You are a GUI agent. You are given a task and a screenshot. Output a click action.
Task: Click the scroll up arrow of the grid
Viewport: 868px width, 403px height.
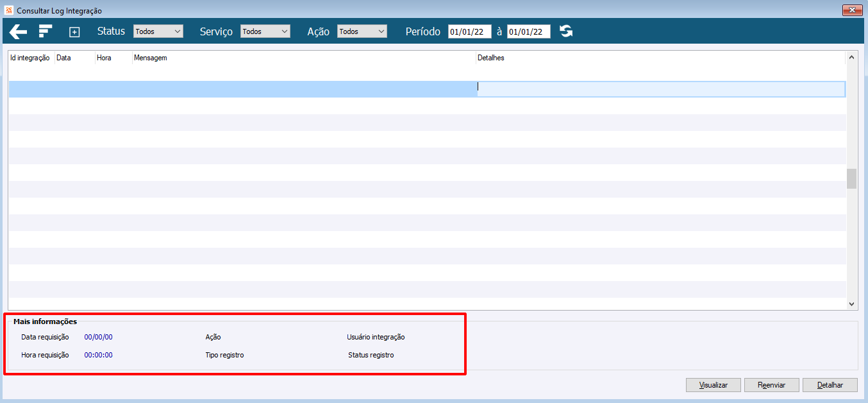coord(852,57)
